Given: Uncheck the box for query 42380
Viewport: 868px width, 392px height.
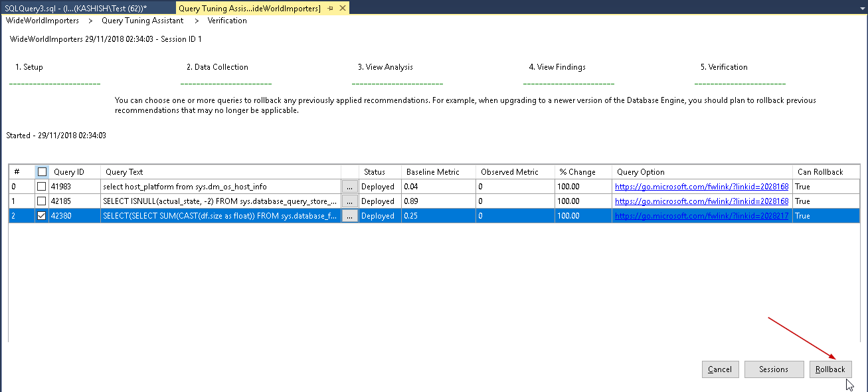Looking at the screenshot, I should pos(42,216).
